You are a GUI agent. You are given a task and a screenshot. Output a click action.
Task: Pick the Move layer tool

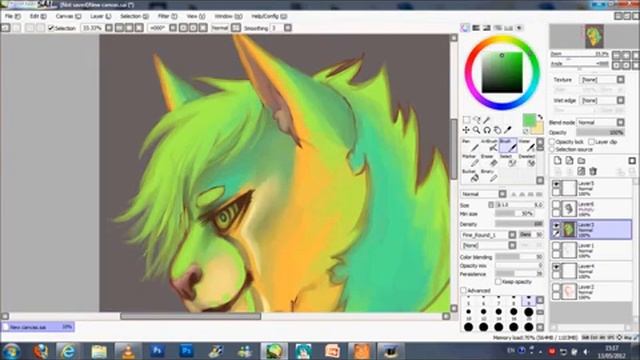coord(466,130)
